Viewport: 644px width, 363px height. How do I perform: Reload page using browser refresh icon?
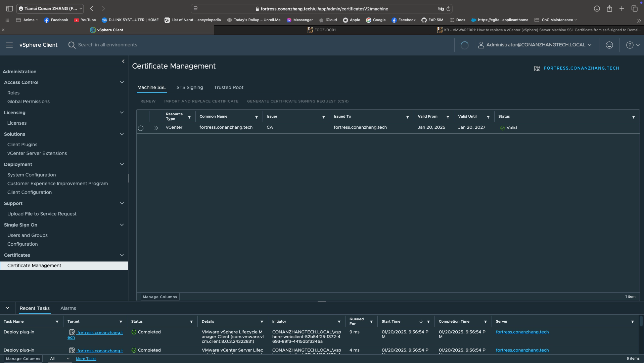click(448, 9)
